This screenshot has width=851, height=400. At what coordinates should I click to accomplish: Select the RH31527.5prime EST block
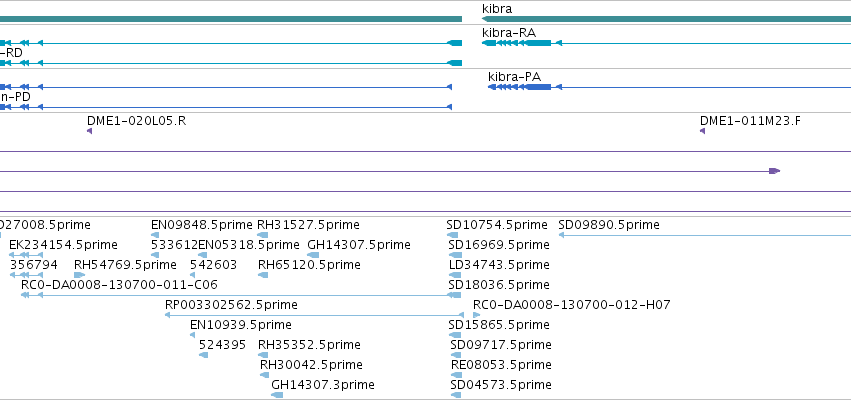pyautogui.click(x=263, y=234)
